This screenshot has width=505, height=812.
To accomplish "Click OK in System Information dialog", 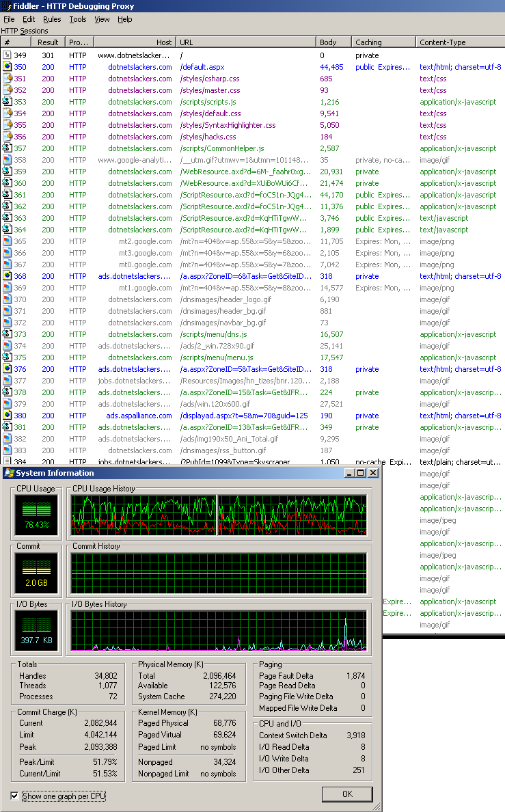I will click(347, 794).
